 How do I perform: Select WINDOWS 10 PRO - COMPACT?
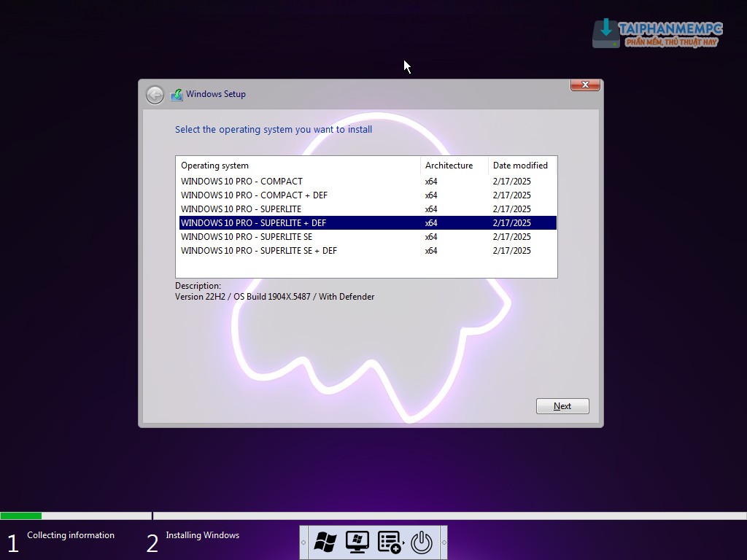(x=241, y=182)
